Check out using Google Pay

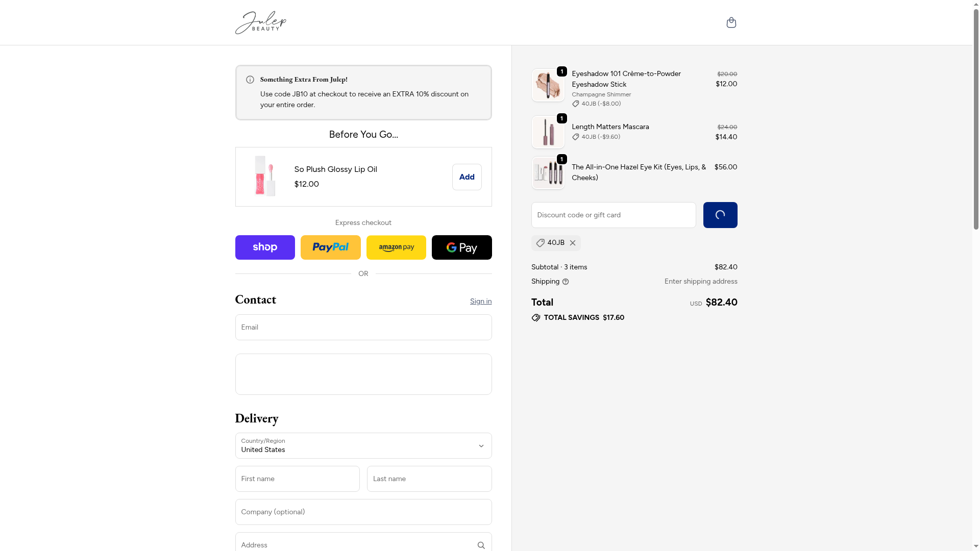(x=461, y=247)
